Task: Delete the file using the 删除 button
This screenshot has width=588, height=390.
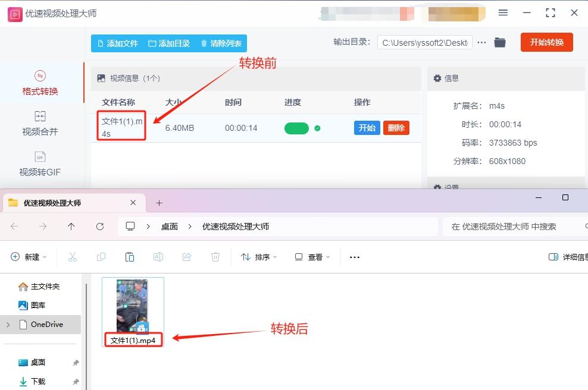Action: click(396, 127)
